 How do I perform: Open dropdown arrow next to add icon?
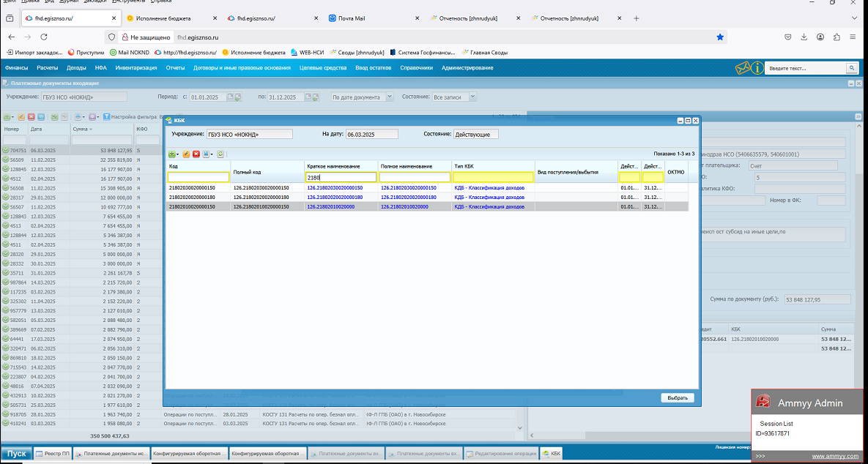point(178,154)
